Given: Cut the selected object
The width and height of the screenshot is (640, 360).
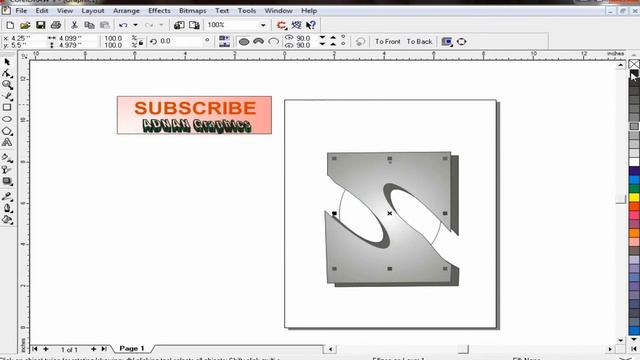Looking at the screenshot, I should (x=74, y=25).
